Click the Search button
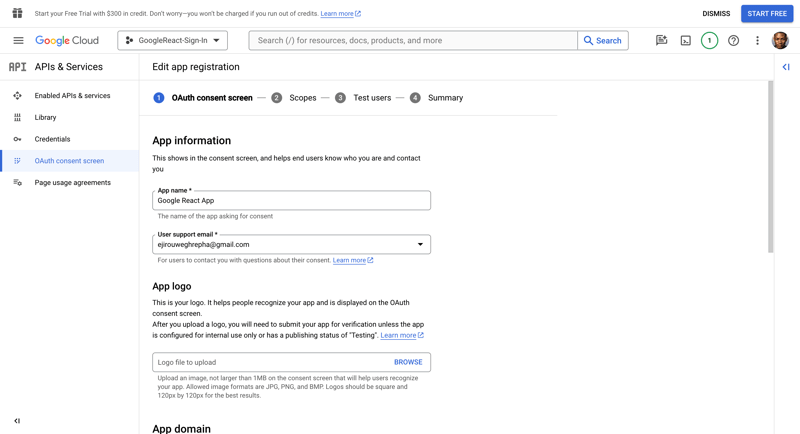The height and width of the screenshot is (434, 800). click(x=603, y=40)
